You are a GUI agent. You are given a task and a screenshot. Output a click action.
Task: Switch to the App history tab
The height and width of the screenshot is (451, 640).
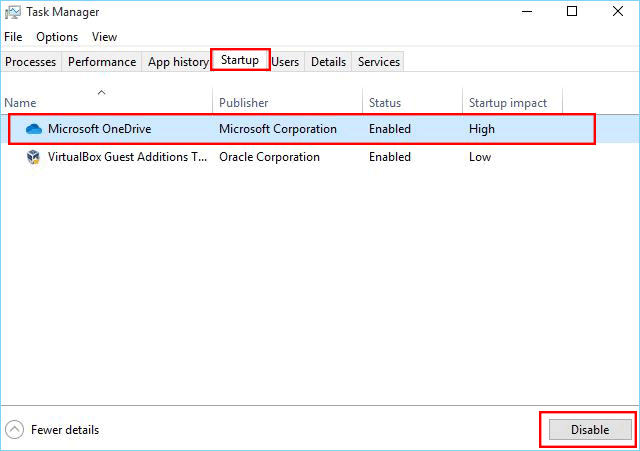178,62
